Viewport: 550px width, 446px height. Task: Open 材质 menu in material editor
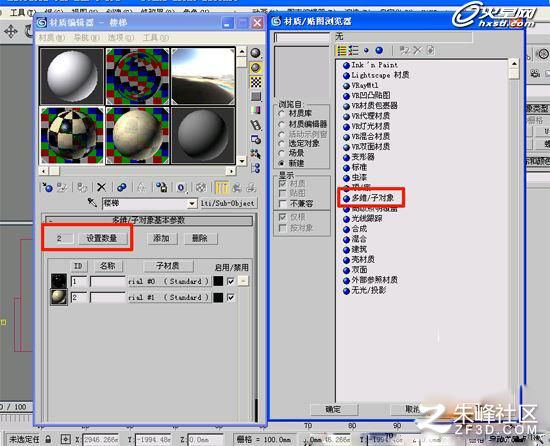click(52, 38)
